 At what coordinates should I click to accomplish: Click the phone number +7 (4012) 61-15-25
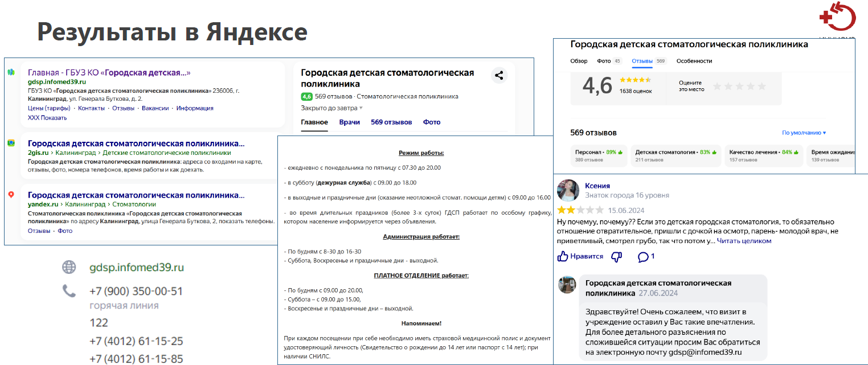point(136,341)
